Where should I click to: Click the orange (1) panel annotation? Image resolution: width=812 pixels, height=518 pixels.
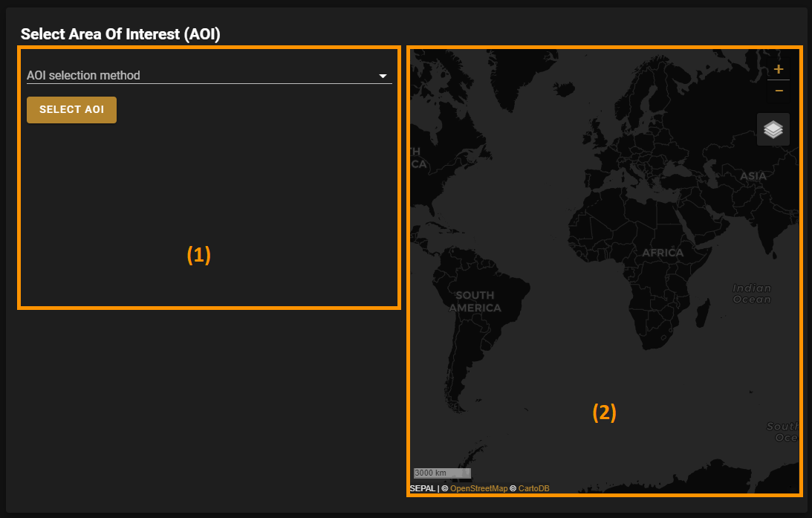pyautogui.click(x=198, y=255)
